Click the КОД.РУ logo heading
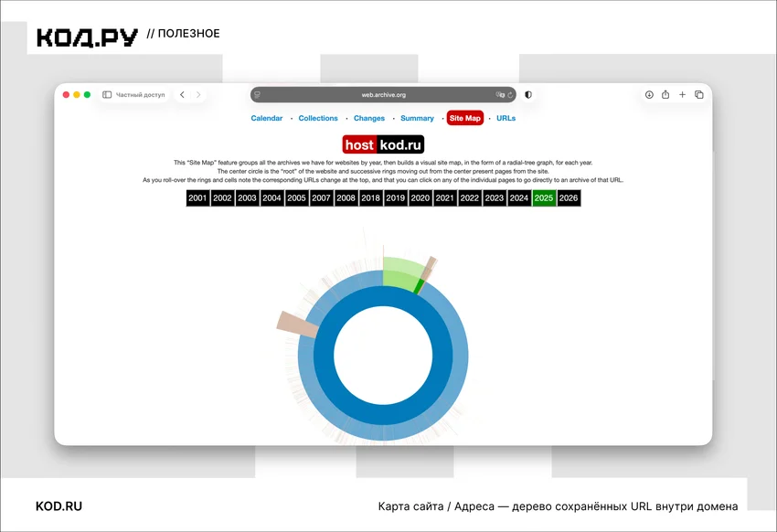 (x=87, y=37)
